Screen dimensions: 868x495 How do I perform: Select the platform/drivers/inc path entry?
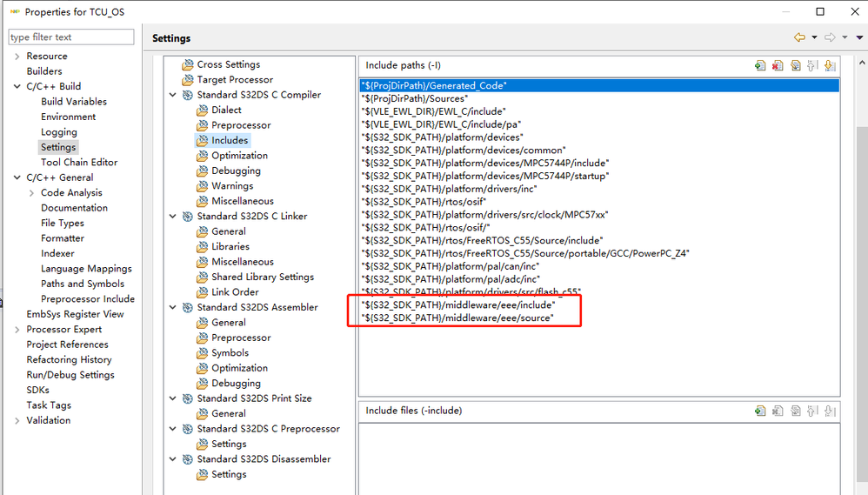[599, 189]
